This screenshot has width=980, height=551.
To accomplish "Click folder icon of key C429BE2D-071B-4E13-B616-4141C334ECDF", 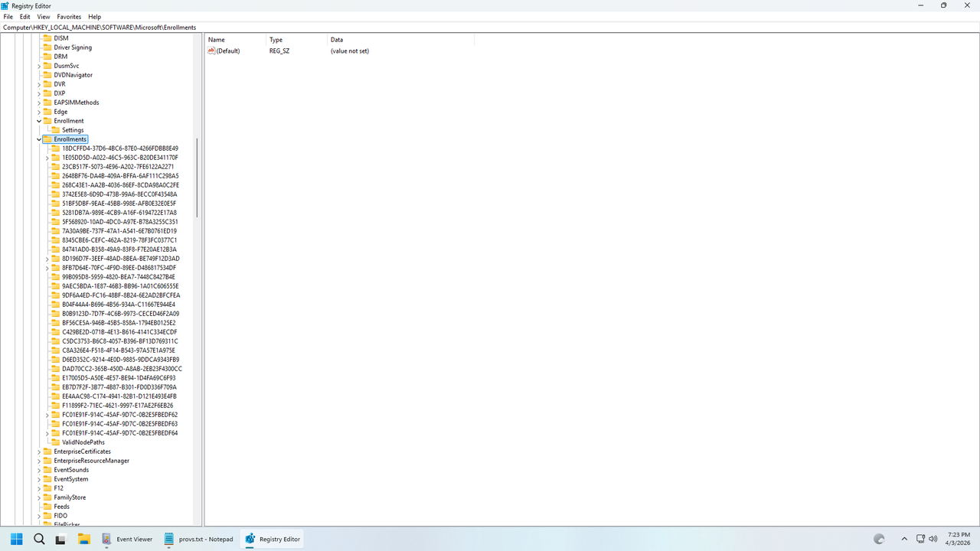I will (x=55, y=332).
